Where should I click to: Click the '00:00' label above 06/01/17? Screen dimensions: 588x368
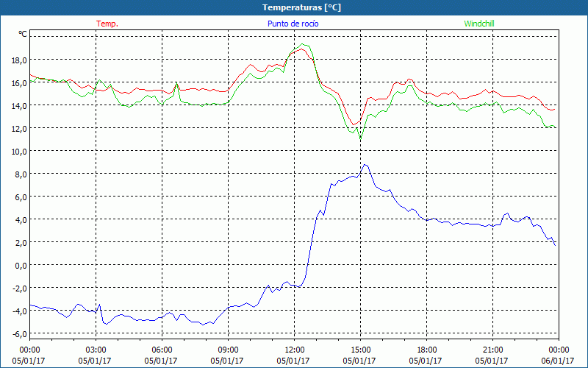(x=559, y=350)
